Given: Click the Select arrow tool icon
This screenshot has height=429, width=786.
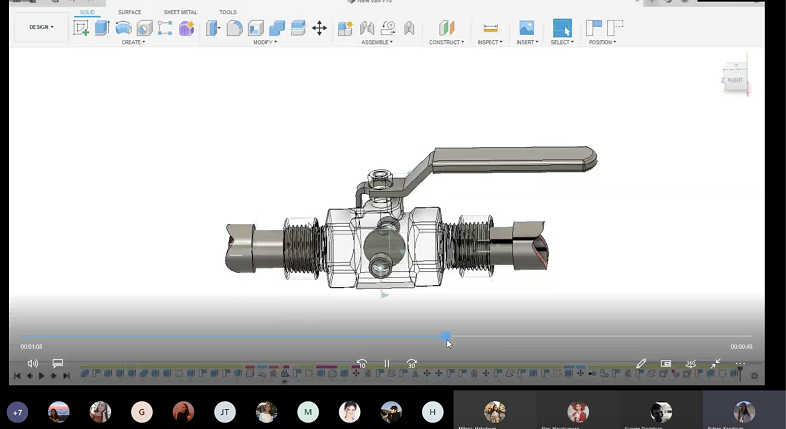Looking at the screenshot, I should 563,28.
